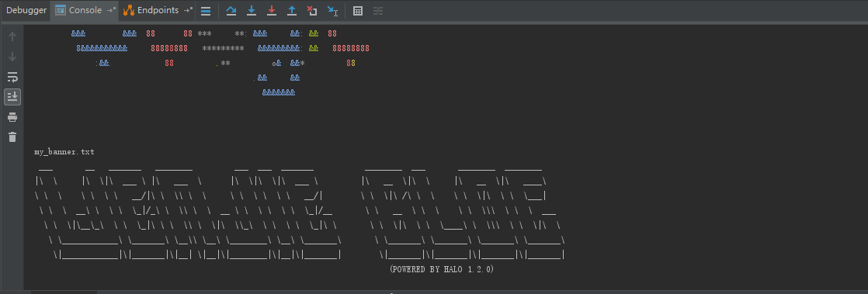This screenshot has height=294, width=868.
Task: Click the Up the Stack Trace arrow
Action: click(x=12, y=36)
